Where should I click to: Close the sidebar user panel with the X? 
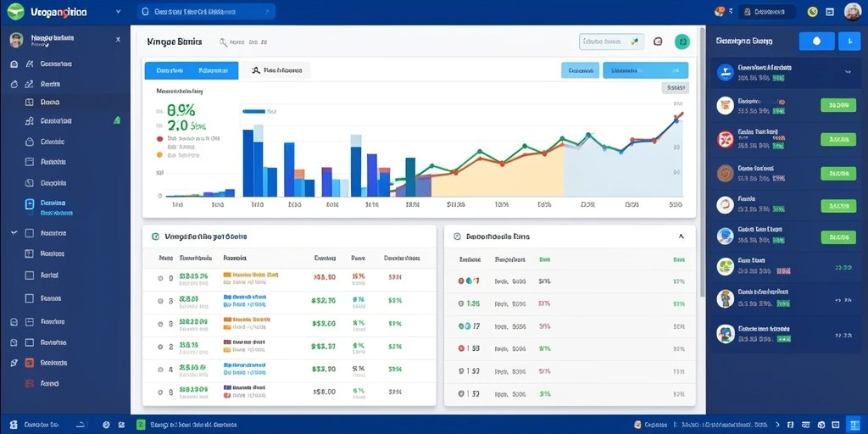(118, 40)
